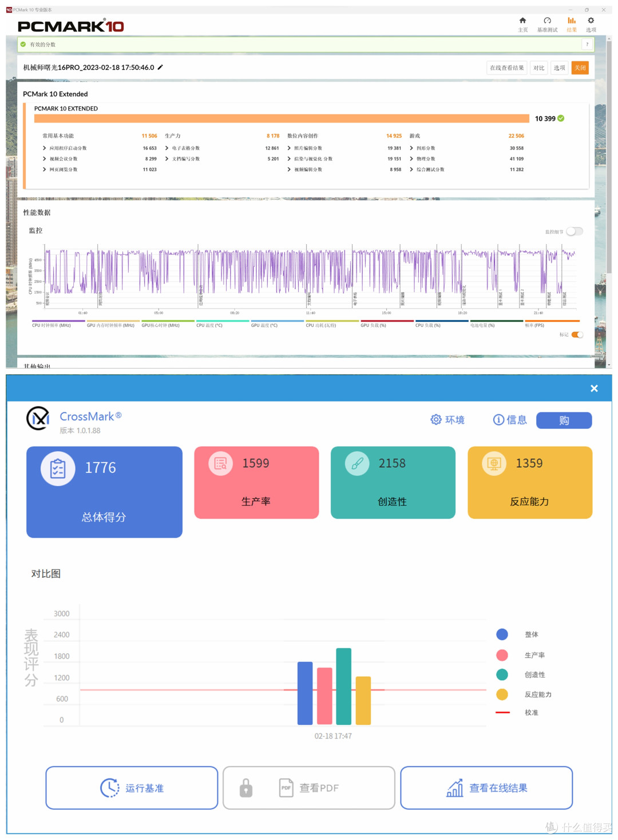The height and width of the screenshot is (840, 618).
Task: Go to PCMark home (主页) icon
Action: [522, 21]
